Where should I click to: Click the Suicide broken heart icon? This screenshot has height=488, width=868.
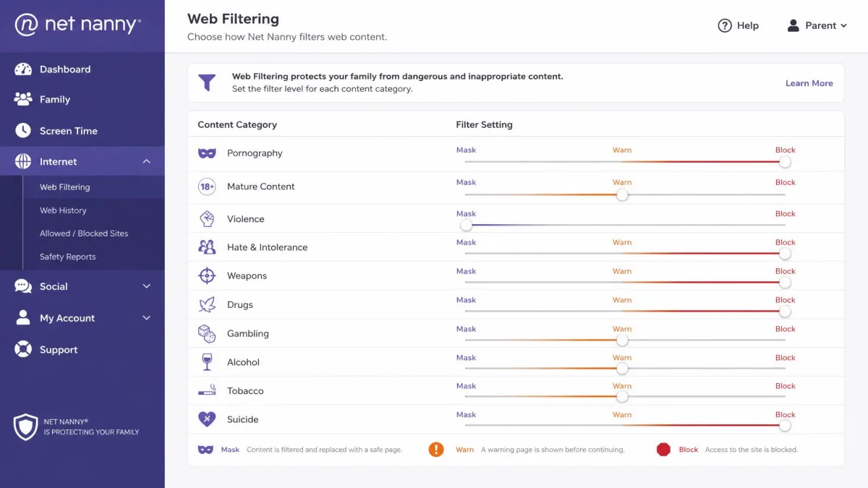(207, 419)
